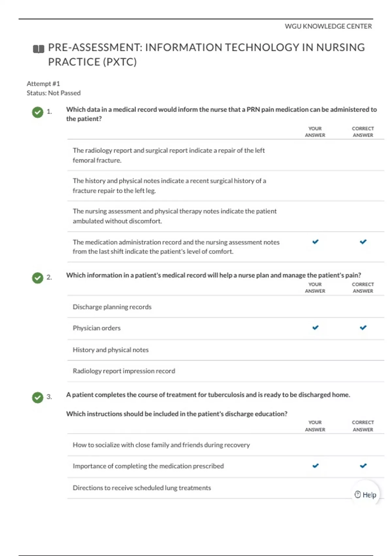392x556 pixels.
Task: Click the WGU Knowledge Center header link
Action: [328, 26]
